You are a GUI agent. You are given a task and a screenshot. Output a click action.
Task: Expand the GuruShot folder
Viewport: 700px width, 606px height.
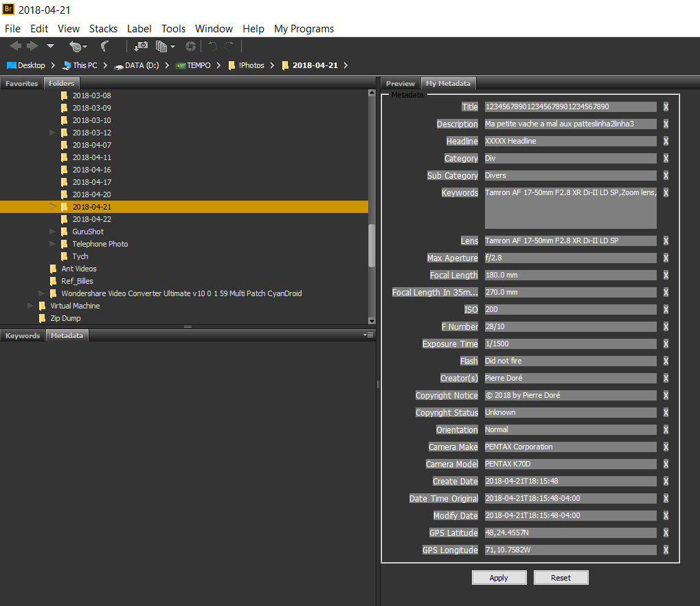click(x=52, y=232)
